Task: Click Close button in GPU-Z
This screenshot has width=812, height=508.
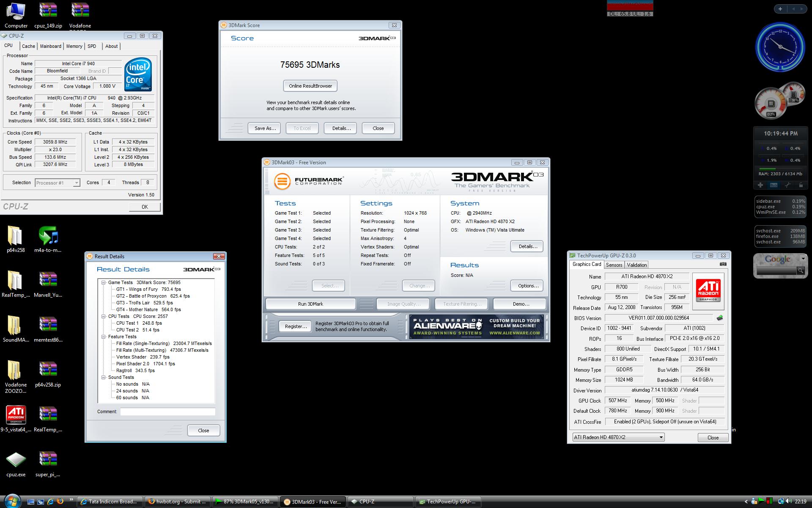Action: tap(713, 437)
